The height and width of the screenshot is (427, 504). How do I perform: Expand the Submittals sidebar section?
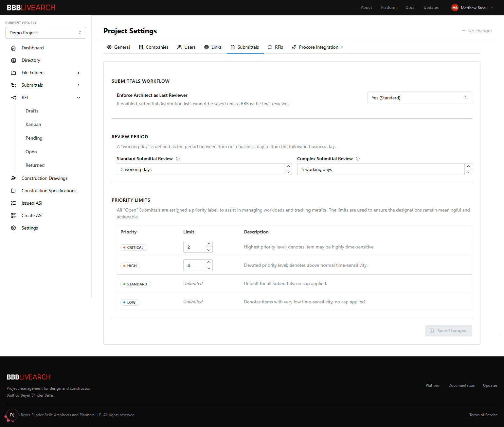coord(79,85)
